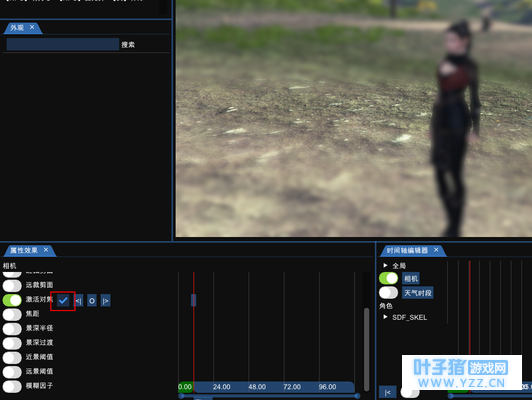The width and height of the screenshot is (532, 400).
Task: Select the 相机 track button
Action: pyautogui.click(x=411, y=279)
